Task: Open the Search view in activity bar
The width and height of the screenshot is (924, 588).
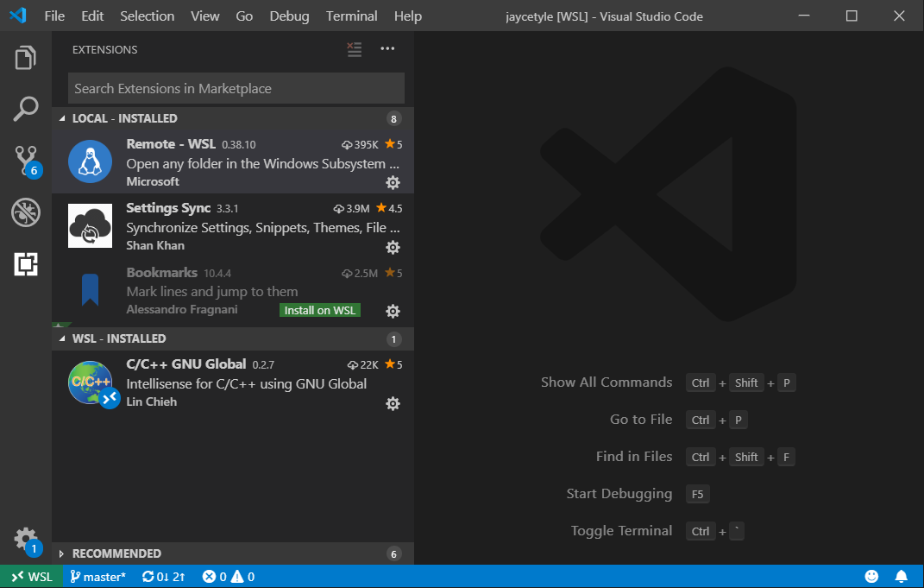Action: click(x=25, y=109)
